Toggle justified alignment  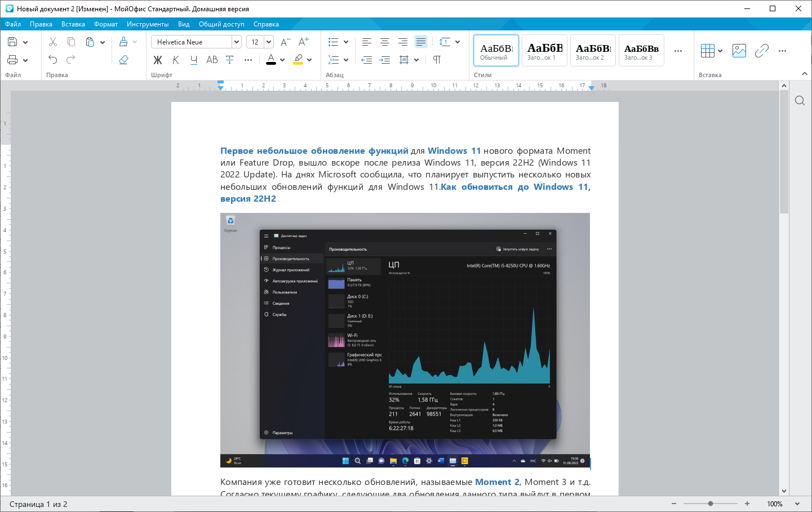point(421,42)
